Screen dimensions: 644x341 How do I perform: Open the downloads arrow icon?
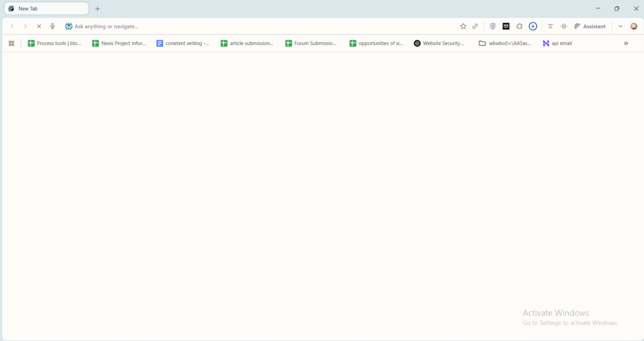coord(533,26)
